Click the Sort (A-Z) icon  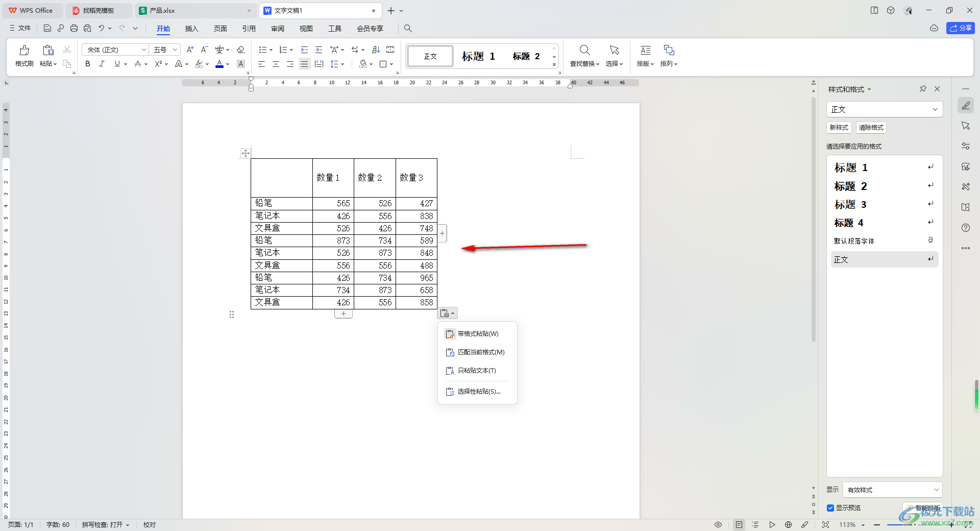click(x=376, y=50)
